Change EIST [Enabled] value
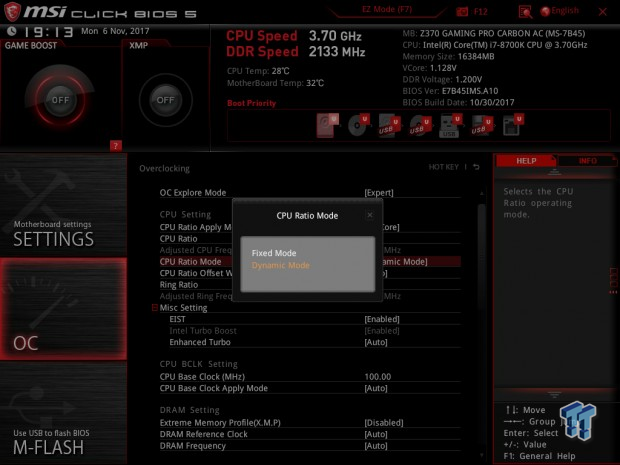 coord(382,319)
